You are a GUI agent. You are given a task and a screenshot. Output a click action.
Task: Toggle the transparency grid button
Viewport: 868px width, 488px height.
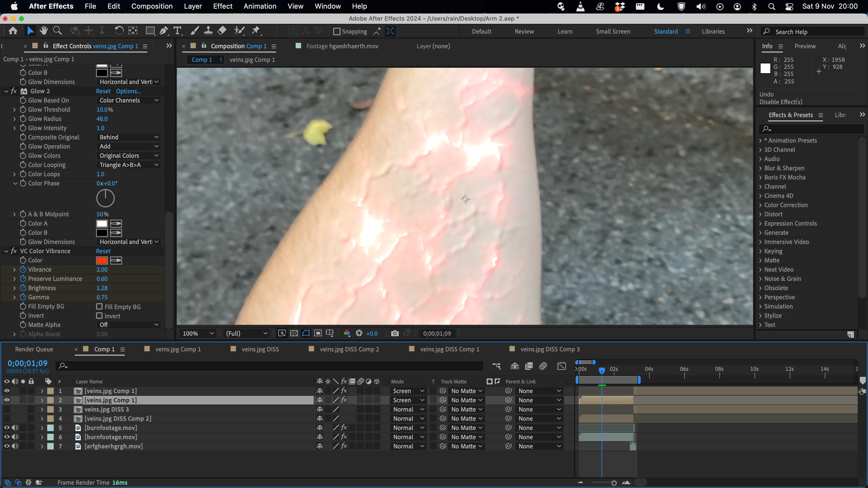tap(294, 333)
